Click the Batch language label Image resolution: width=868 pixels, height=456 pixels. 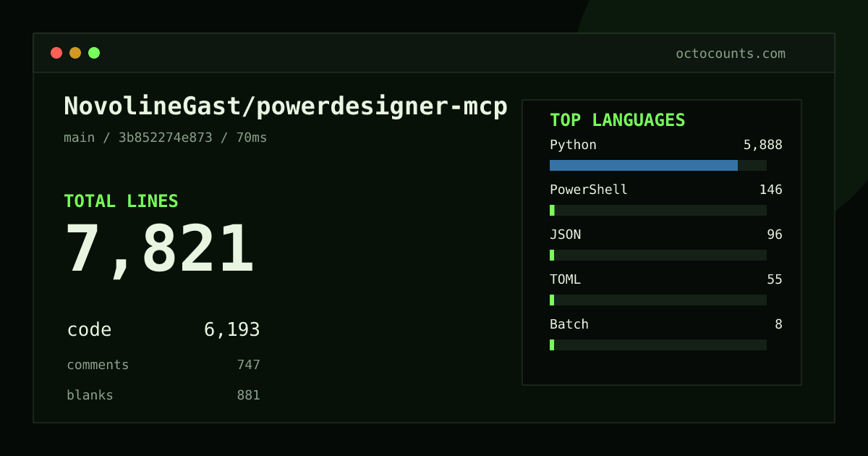[x=569, y=324]
